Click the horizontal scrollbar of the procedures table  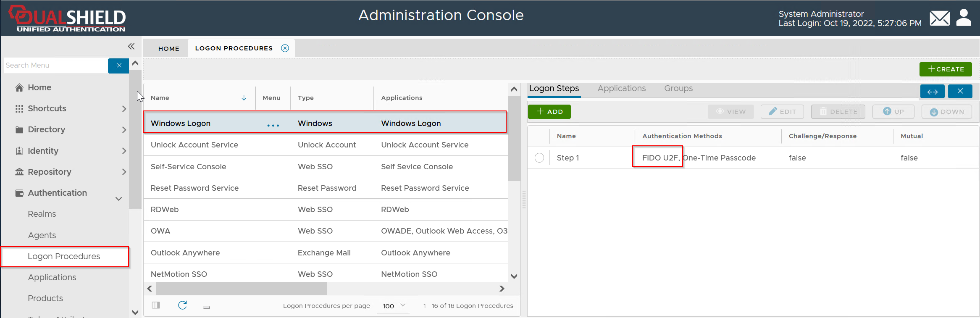[242, 289]
